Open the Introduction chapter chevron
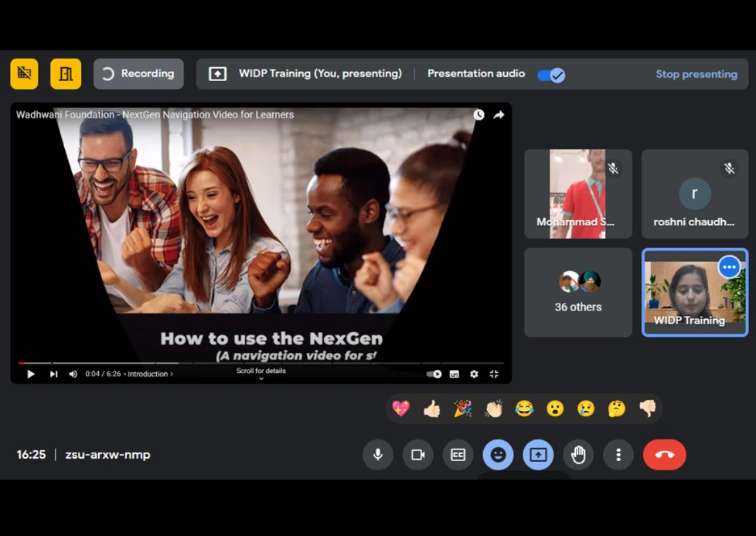Viewport: 756px width, 536px height. pos(172,374)
